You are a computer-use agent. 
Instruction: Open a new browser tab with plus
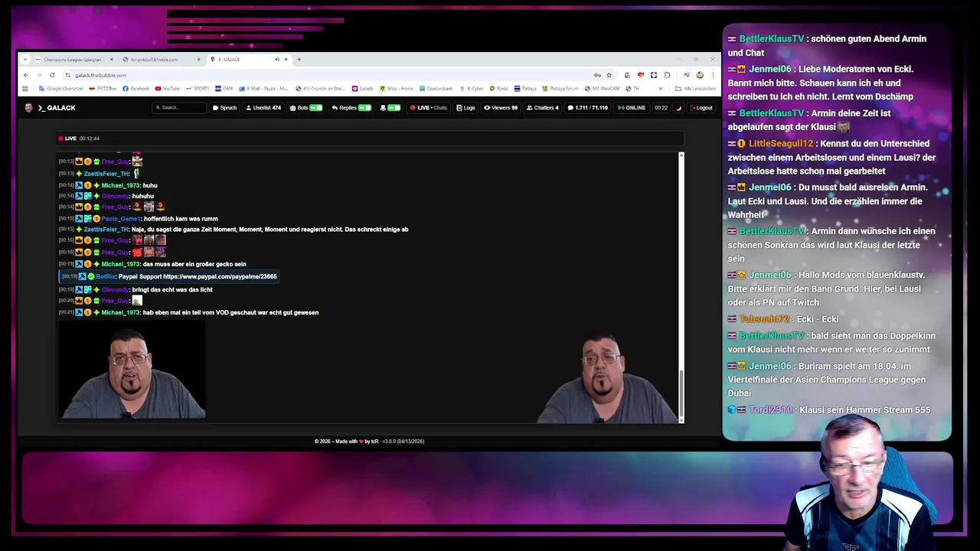click(x=299, y=60)
